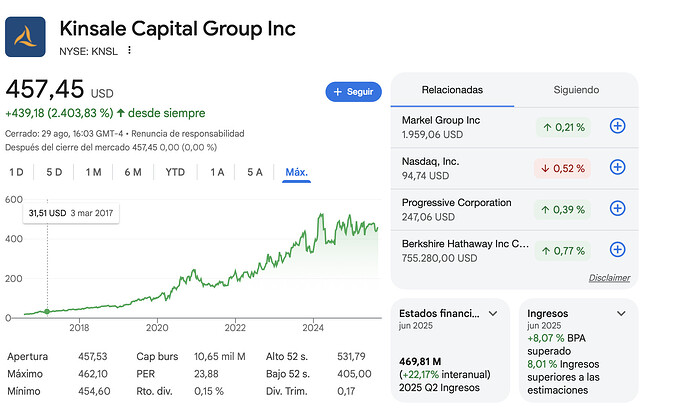Click the Seguir follow button
Viewport: 690px width, 420px height.
(353, 92)
